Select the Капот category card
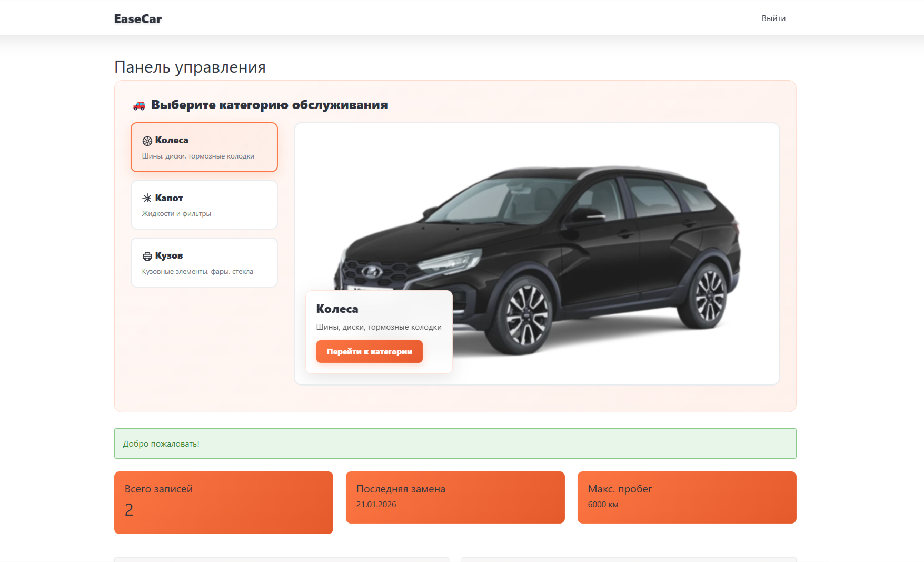Viewport: 924px width, 562px height. pos(204,205)
